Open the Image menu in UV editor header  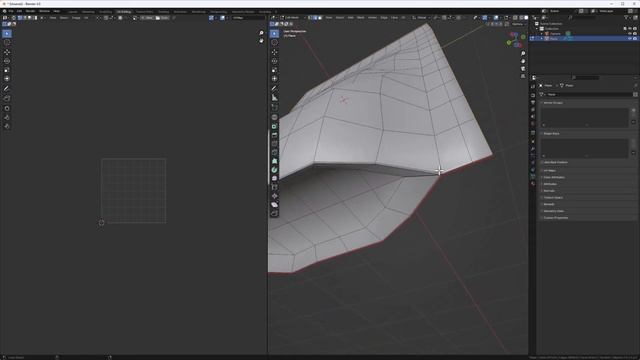coord(76,18)
